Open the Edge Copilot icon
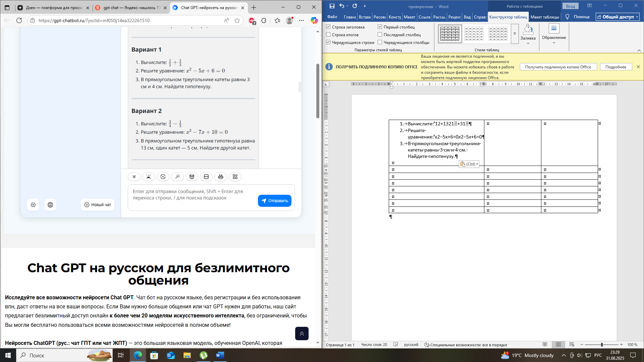The width and height of the screenshot is (644, 362). [x=314, y=20]
